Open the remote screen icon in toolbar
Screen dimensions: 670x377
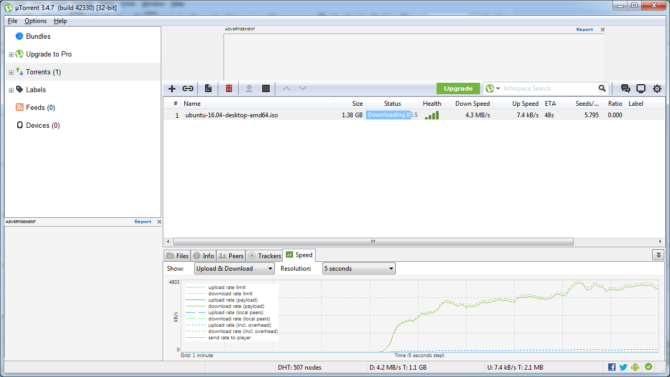(641, 88)
